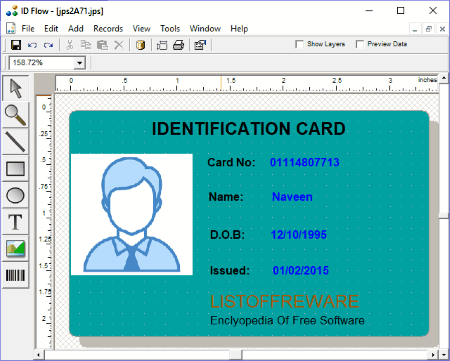Click the undo arrow icon
Screen dimensions: 450x361
tap(32, 45)
